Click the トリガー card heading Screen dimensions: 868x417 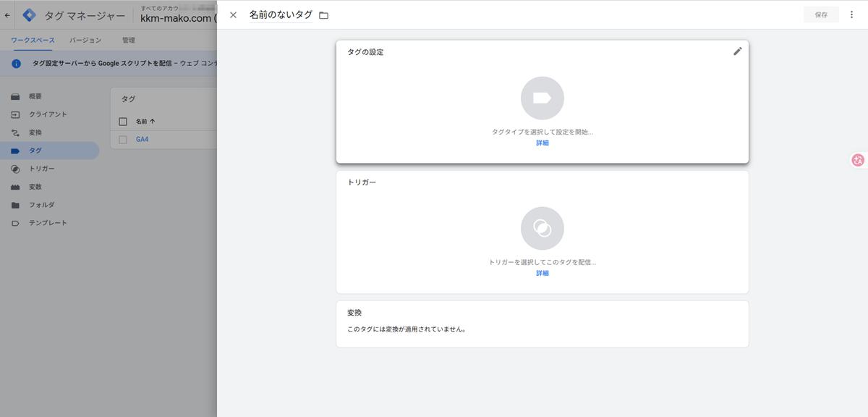point(362,182)
